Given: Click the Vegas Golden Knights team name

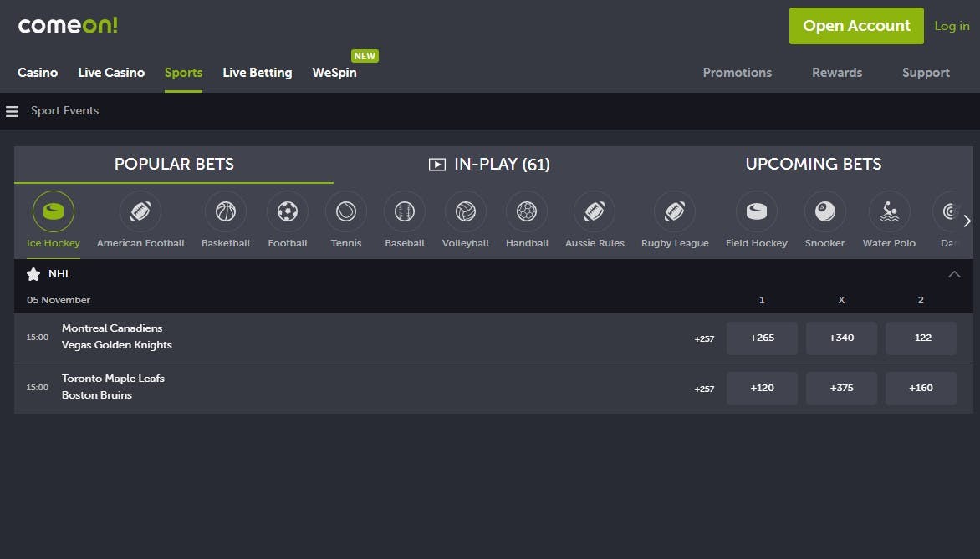Looking at the screenshot, I should [x=117, y=345].
